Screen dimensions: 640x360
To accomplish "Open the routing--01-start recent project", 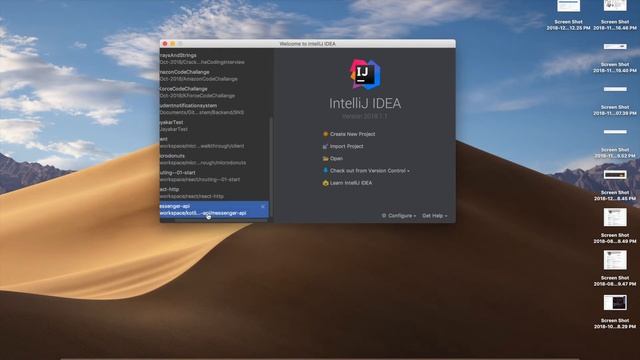I will (214, 176).
